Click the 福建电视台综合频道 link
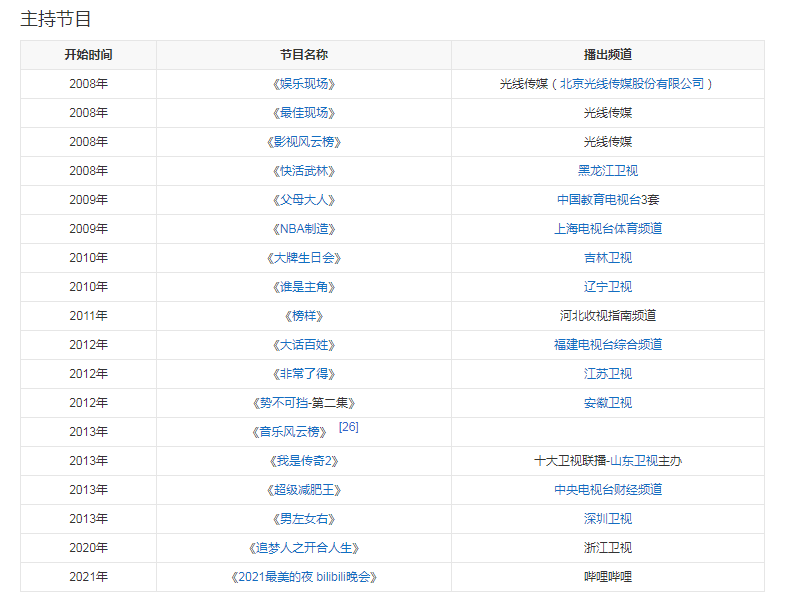Screen dimensions: 801x603 (x=607, y=345)
